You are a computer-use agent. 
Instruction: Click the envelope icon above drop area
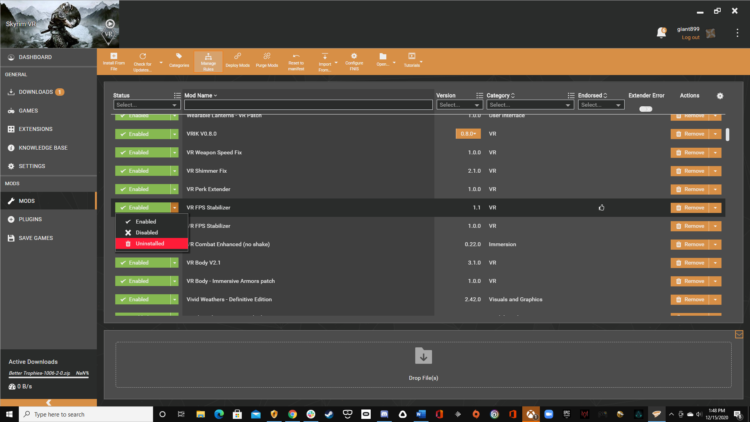coord(739,334)
